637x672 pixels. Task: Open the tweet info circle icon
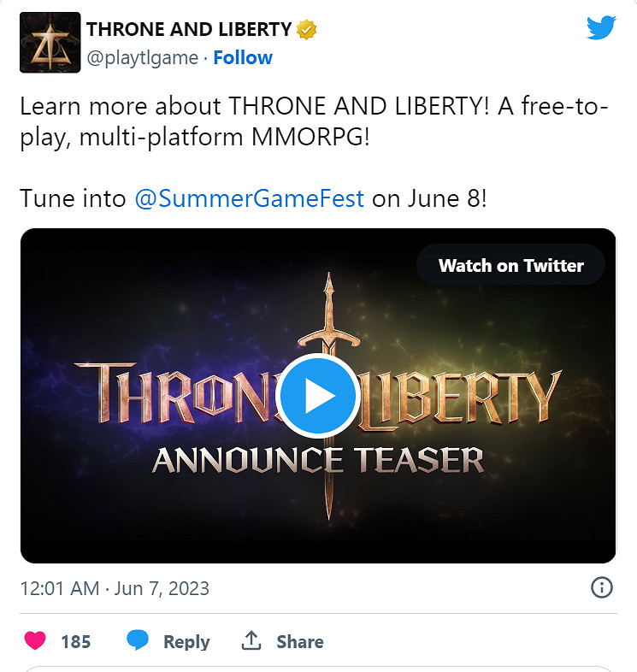(x=601, y=587)
